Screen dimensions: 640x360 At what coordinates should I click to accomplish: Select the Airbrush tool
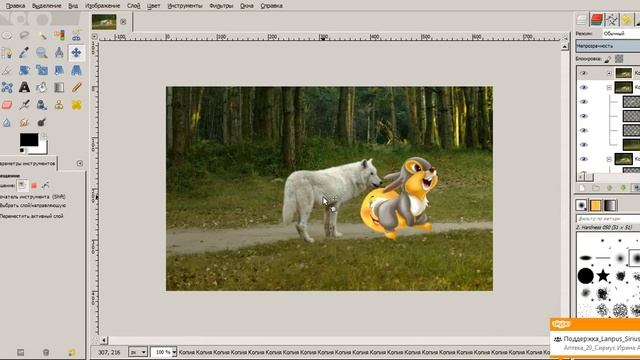(24, 105)
